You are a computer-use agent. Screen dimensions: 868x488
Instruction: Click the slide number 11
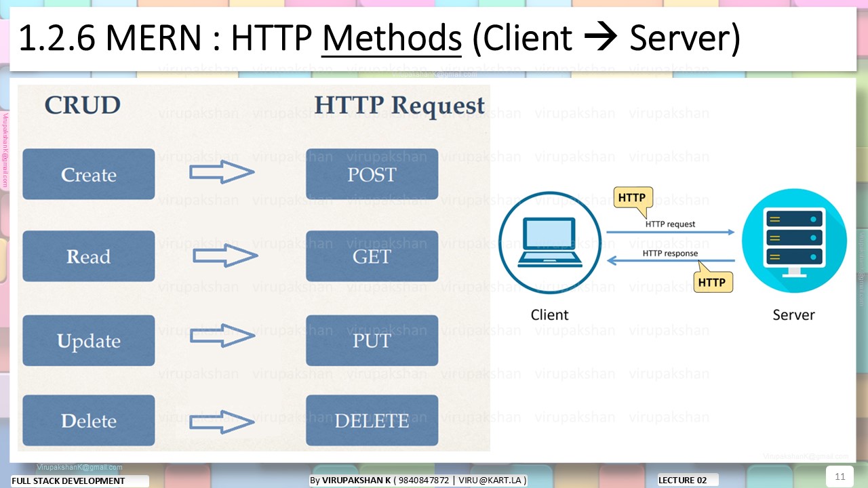click(840, 476)
